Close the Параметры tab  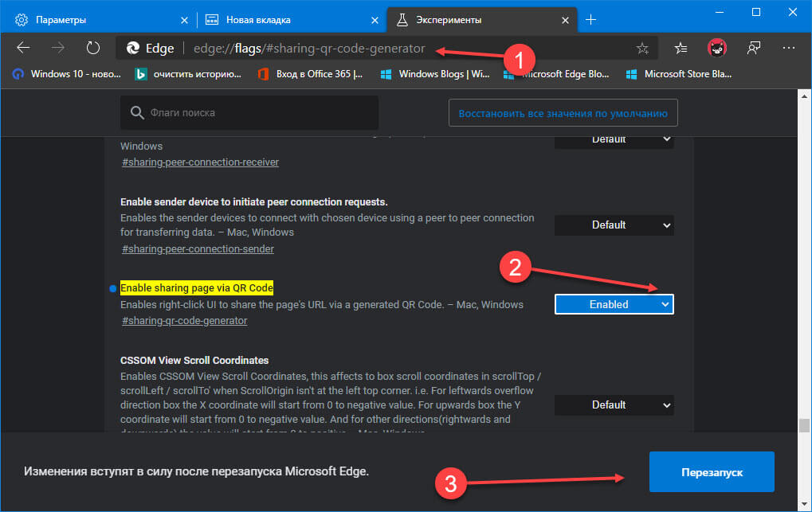point(184,20)
